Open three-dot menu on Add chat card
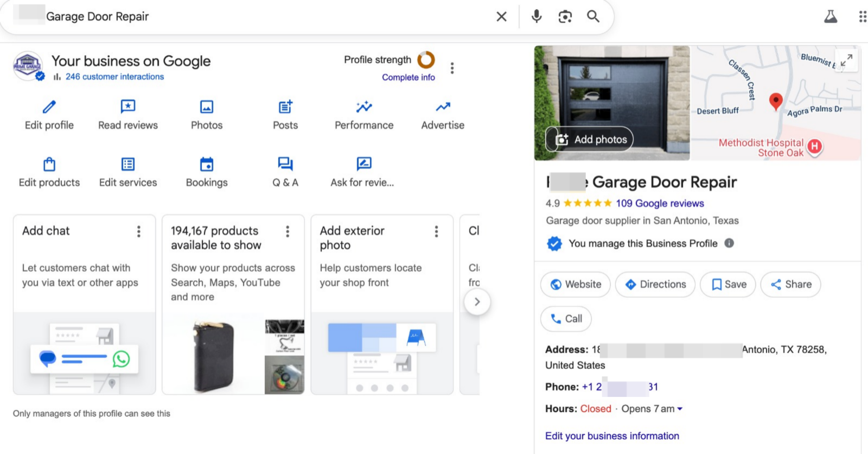 point(139,232)
